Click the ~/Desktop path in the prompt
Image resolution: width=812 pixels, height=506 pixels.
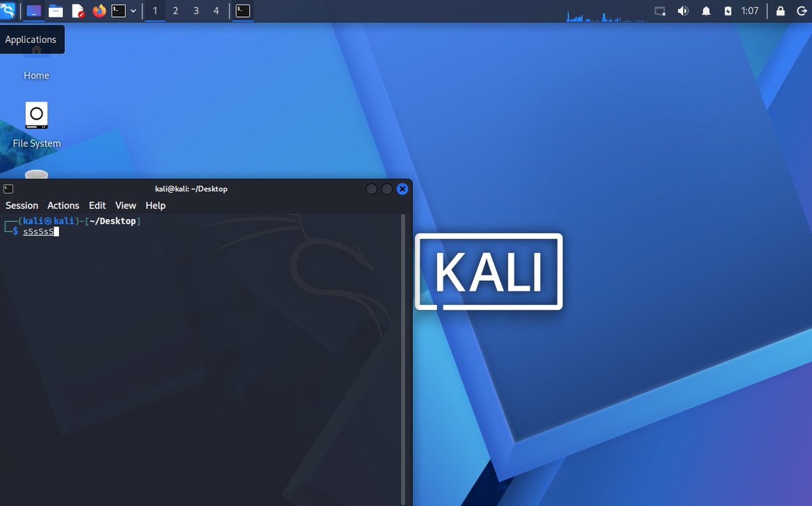click(112, 221)
